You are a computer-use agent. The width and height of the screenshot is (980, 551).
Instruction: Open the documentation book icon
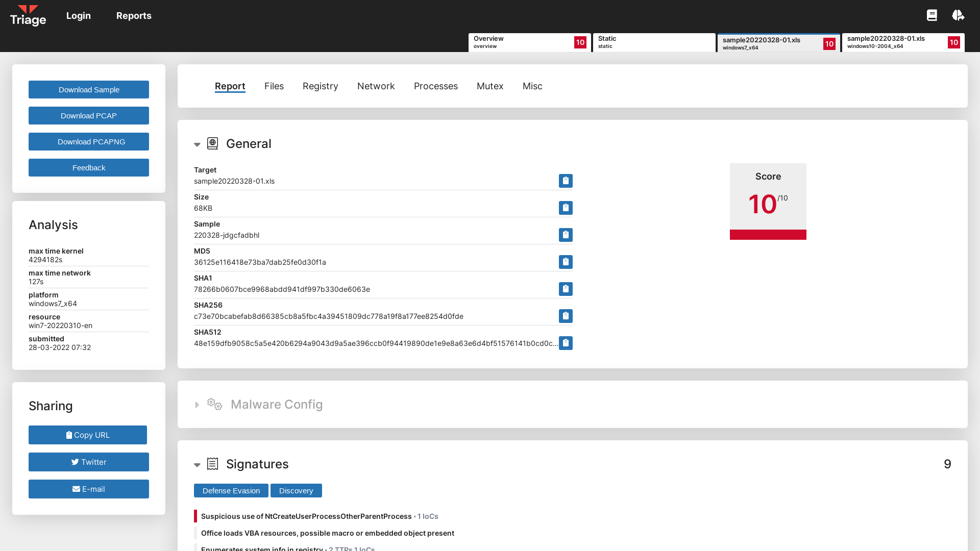tap(932, 15)
